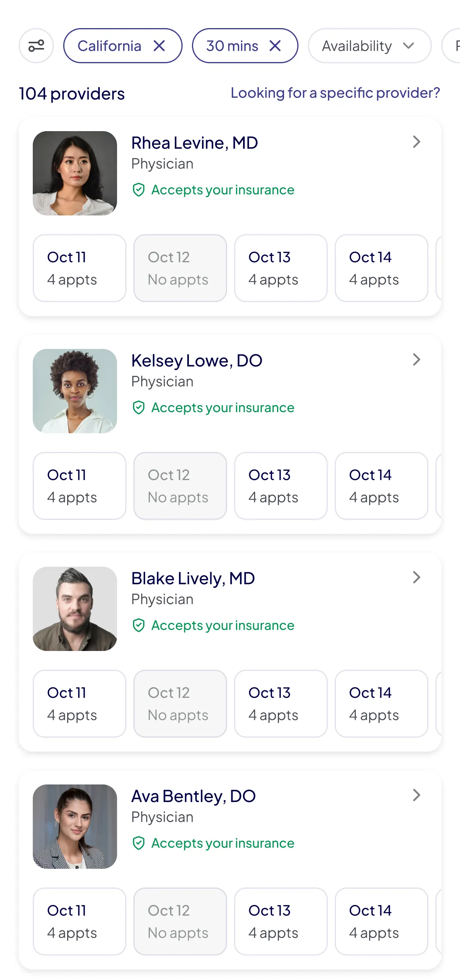Click Rhea Levine's profile photo
This screenshot has height=980, width=460.
pos(75,173)
